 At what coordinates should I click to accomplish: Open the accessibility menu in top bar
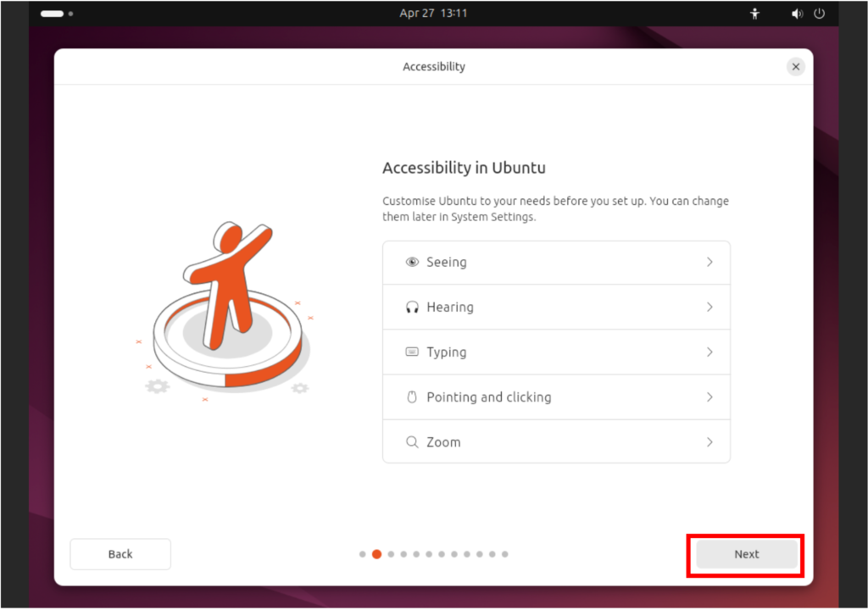tap(754, 14)
